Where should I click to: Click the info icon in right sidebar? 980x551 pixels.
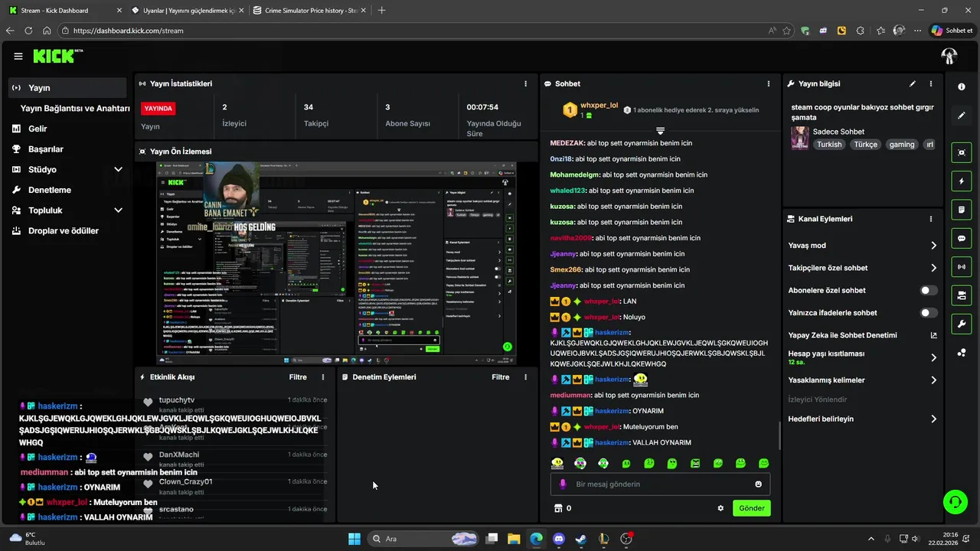[962, 87]
